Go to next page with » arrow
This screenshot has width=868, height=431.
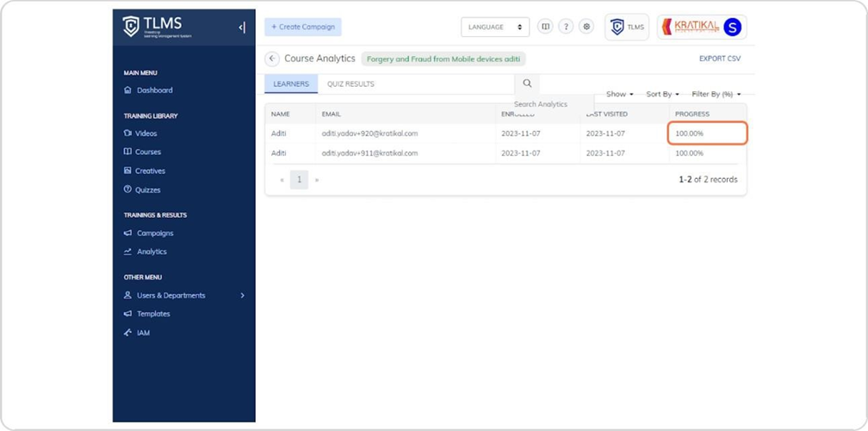317,180
